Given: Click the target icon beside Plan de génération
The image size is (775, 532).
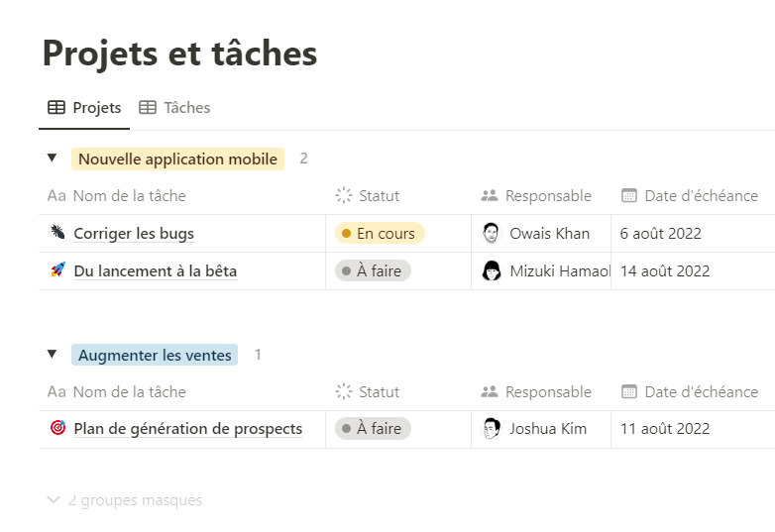Looking at the screenshot, I should [57, 427].
